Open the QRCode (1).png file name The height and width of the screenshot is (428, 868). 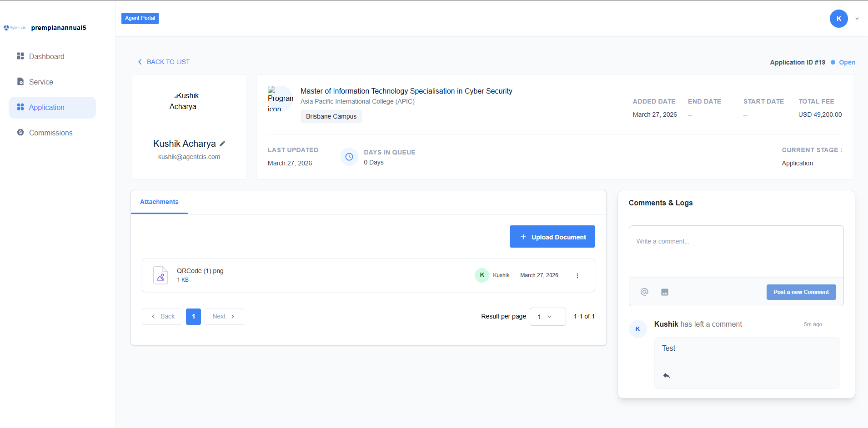click(x=200, y=271)
